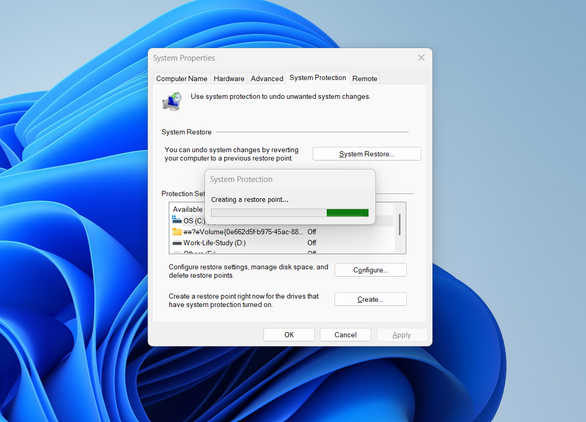This screenshot has width=586, height=422.
Task: Select the Advanced tab
Action: 267,78
